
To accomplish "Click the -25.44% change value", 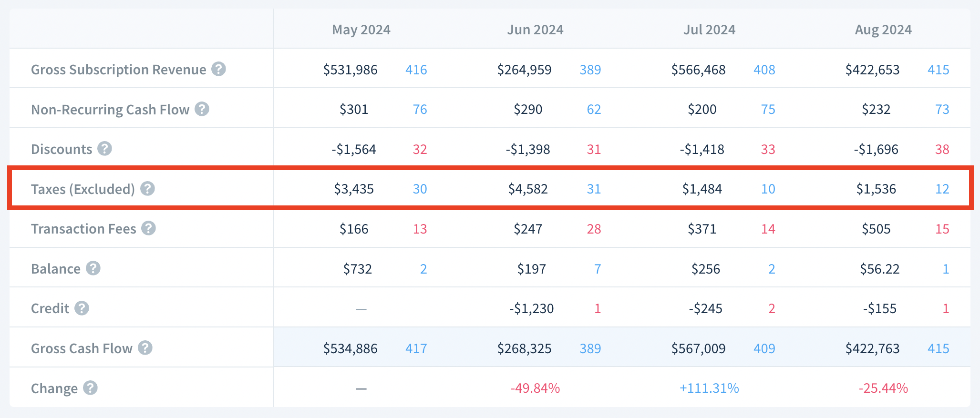I will click(x=883, y=388).
